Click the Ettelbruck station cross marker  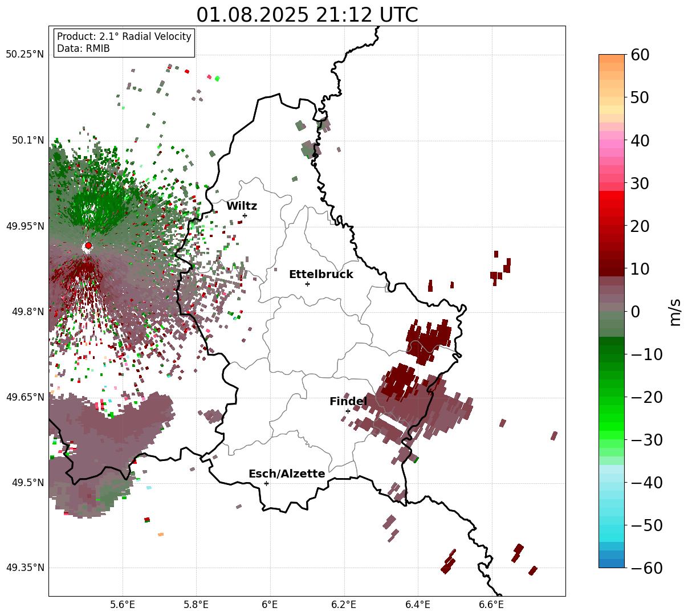307,284
